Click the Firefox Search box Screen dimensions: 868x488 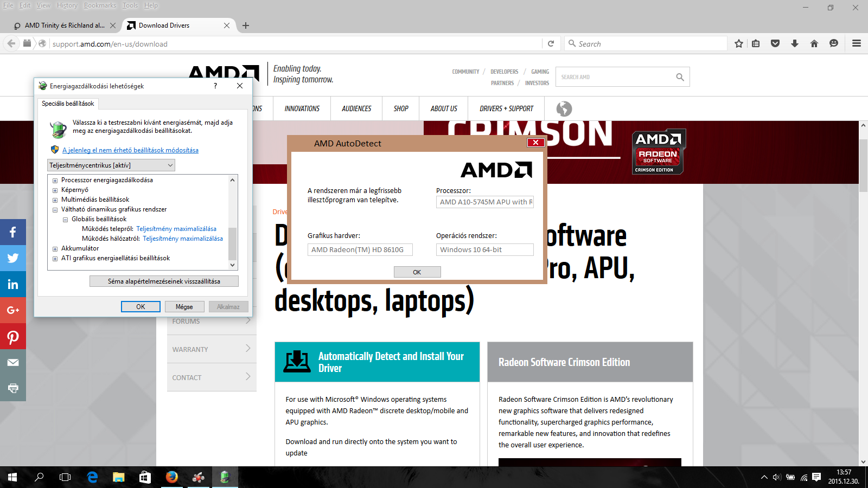coord(646,43)
